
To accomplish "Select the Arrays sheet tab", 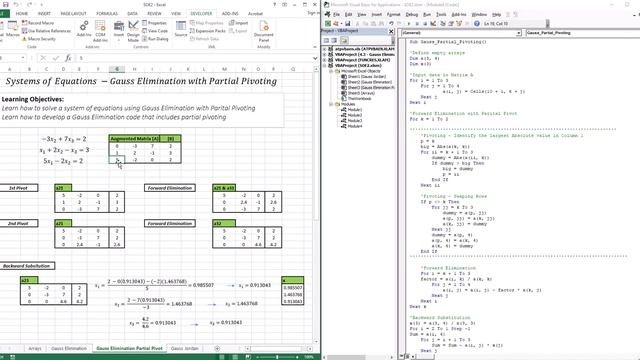I will (x=35, y=349).
